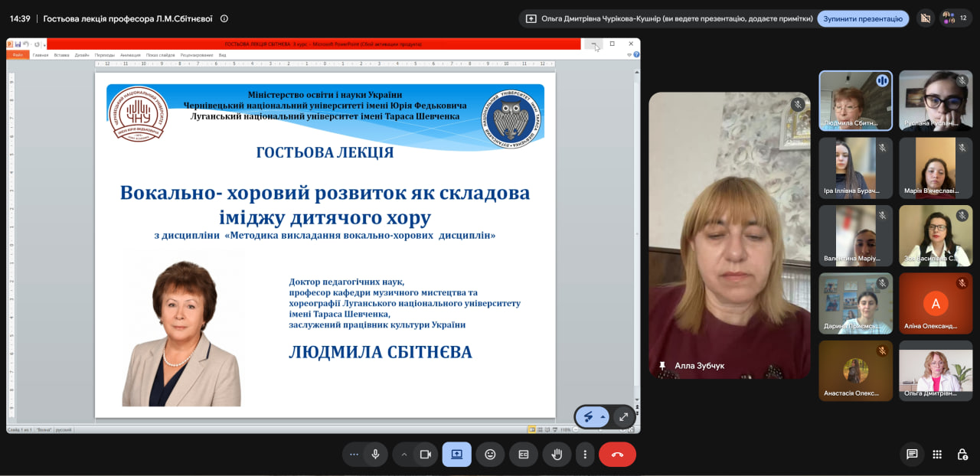The height and width of the screenshot is (476, 980).
Task: Open meeting details info icon
Action: pos(224,18)
